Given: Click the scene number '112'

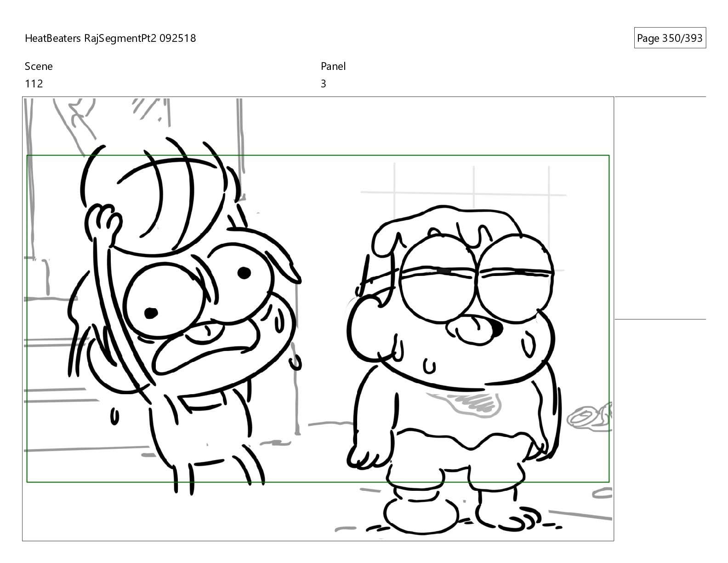Looking at the screenshot, I should [34, 84].
